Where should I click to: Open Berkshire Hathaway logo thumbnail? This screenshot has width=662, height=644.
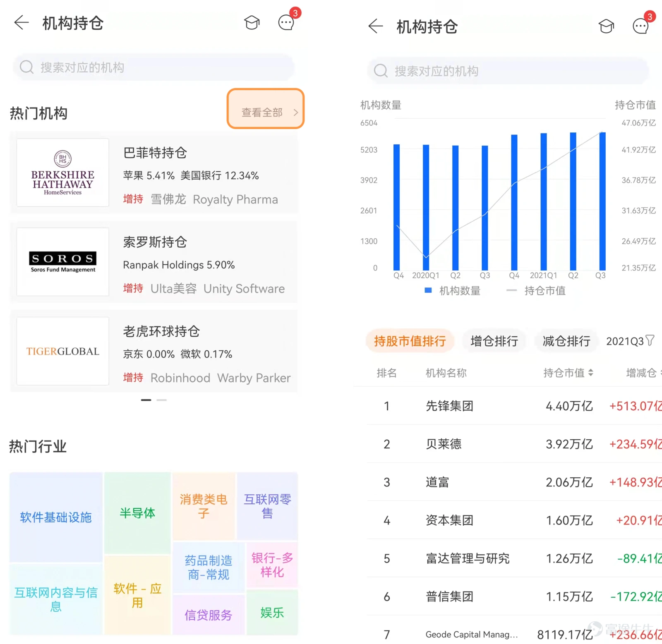pyautogui.click(x=63, y=172)
